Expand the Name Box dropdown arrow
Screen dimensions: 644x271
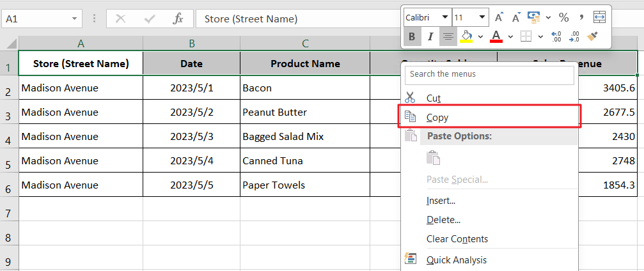tap(75, 19)
